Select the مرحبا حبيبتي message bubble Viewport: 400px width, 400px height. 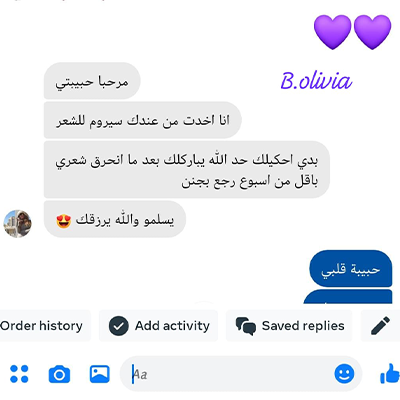pos(92,81)
